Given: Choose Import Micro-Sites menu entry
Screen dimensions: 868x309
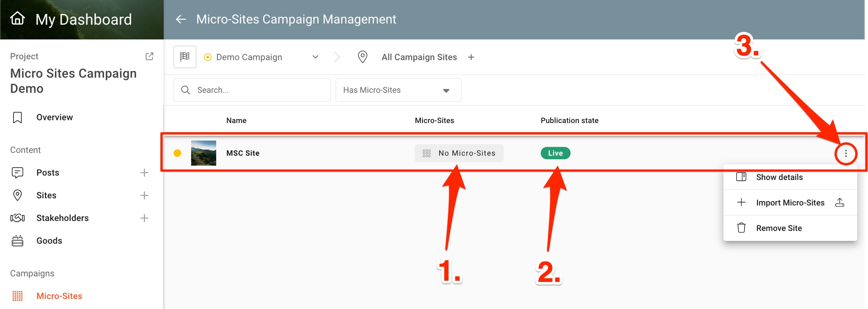Looking at the screenshot, I should 790,203.
